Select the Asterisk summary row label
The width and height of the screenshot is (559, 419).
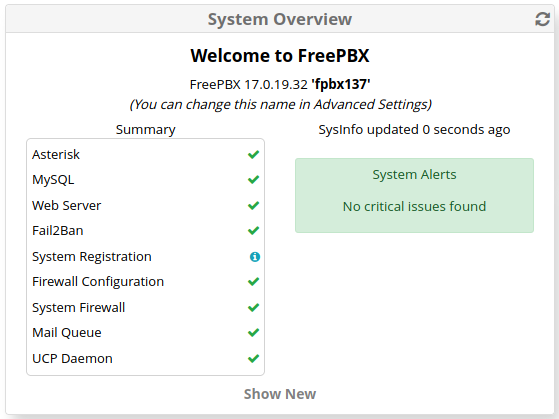tap(56, 155)
